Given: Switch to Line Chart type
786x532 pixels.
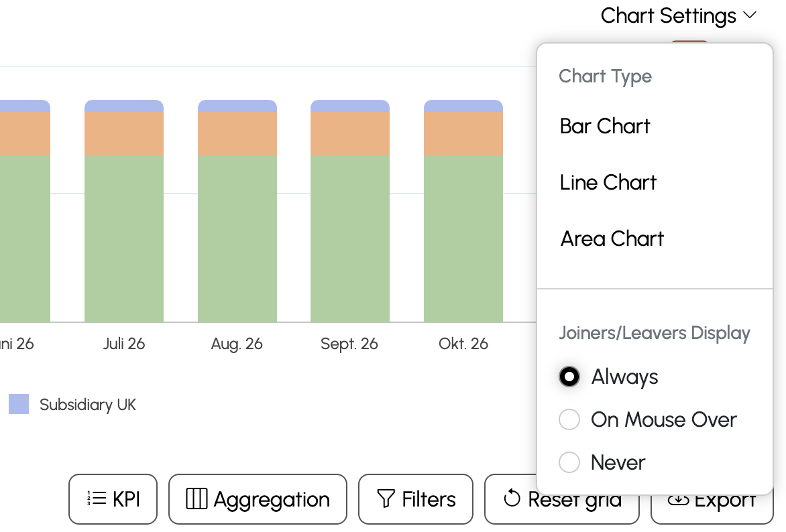Looking at the screenshot, I should tap(608, 182).
